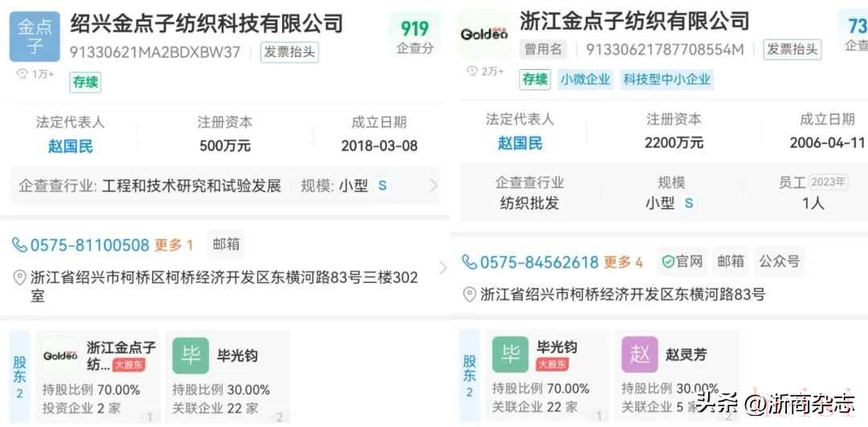This screenshot has width=868, height=427.
Task: Click founding date 2006-04-11
Action: tap(827, 143)
